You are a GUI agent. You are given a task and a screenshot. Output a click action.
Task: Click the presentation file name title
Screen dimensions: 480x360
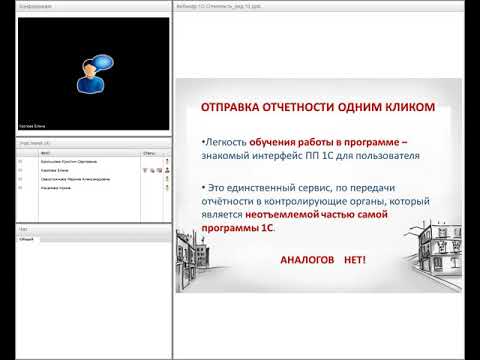tap(218, 6)
